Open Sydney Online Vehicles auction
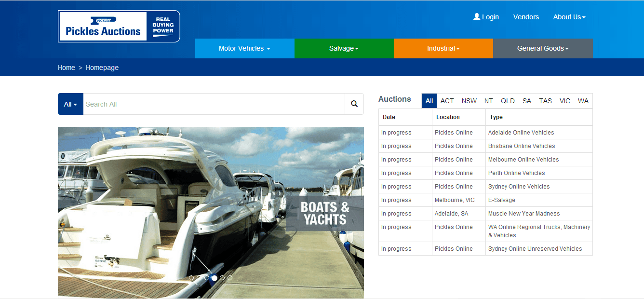This screenshot has width=644, height=299. click(519, 187)
